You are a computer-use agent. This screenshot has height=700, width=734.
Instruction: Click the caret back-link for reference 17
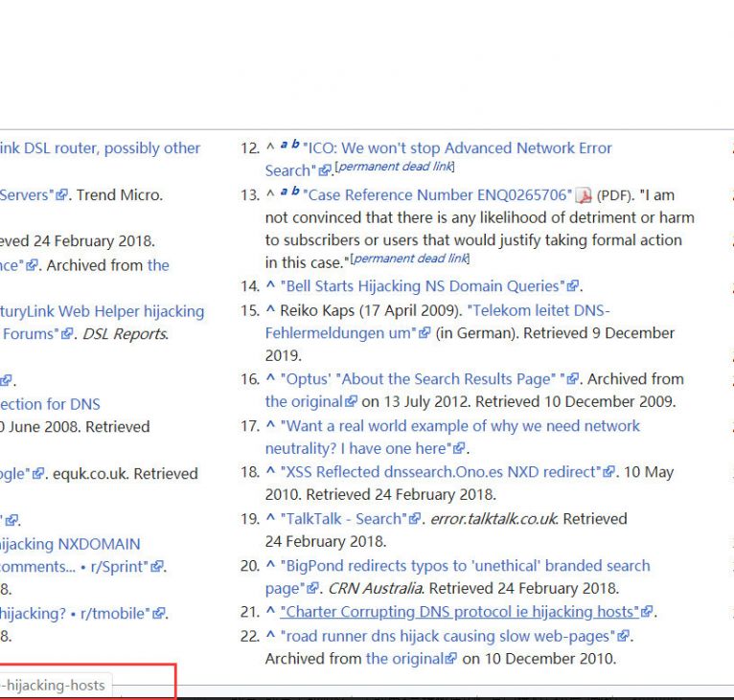271,425
